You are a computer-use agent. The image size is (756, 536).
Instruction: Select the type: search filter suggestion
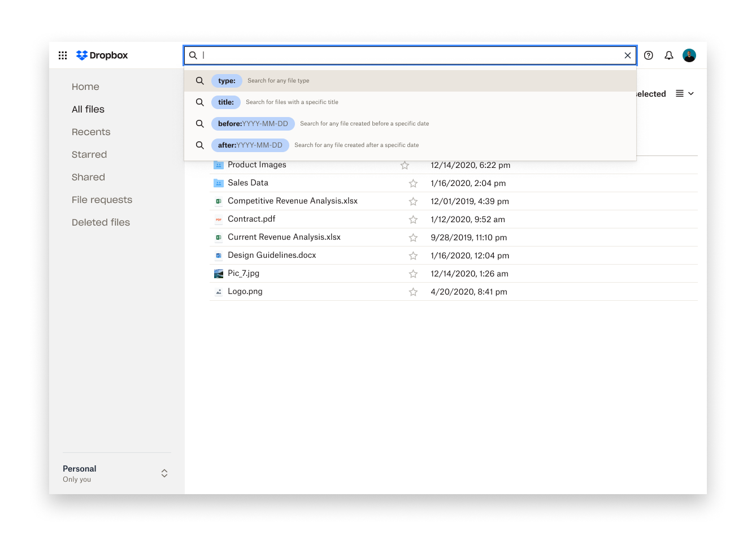click(x=227, y=81)
